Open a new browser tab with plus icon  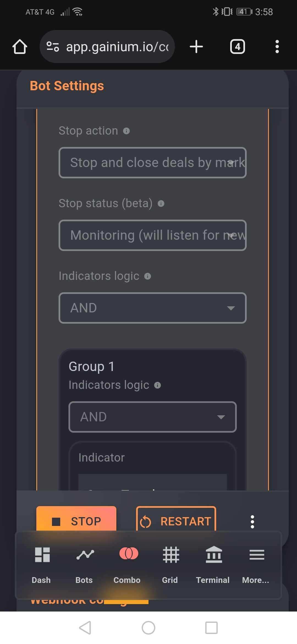tap(196, 47)
